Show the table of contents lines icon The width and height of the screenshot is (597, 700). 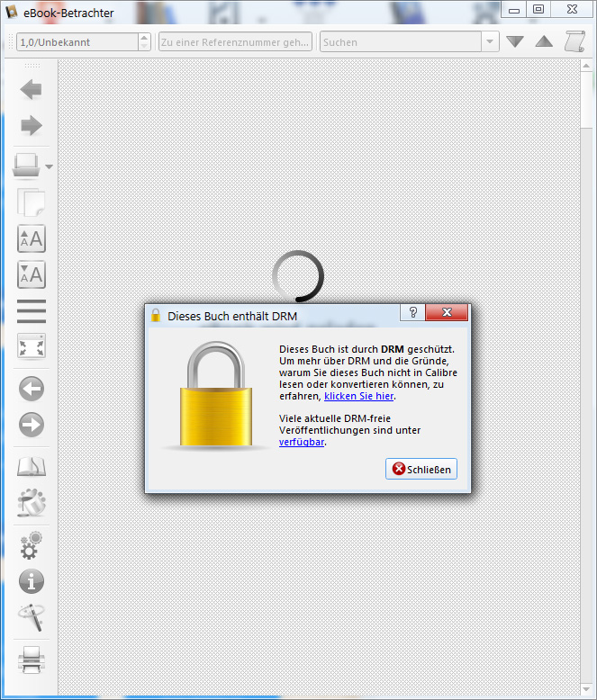(32, 311)
